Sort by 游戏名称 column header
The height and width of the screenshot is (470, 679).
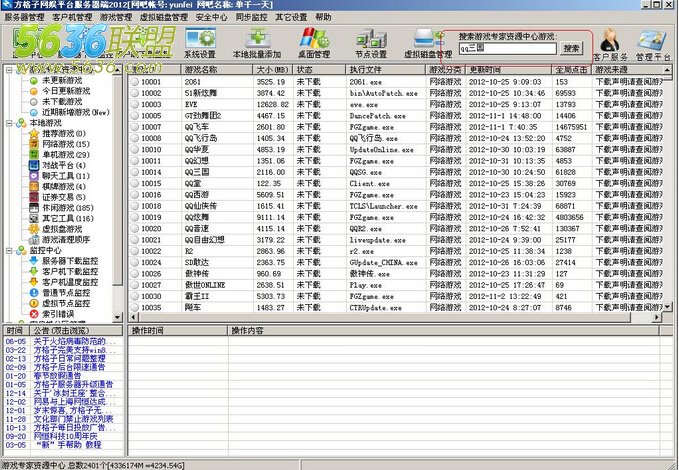(x=217, y=70)
